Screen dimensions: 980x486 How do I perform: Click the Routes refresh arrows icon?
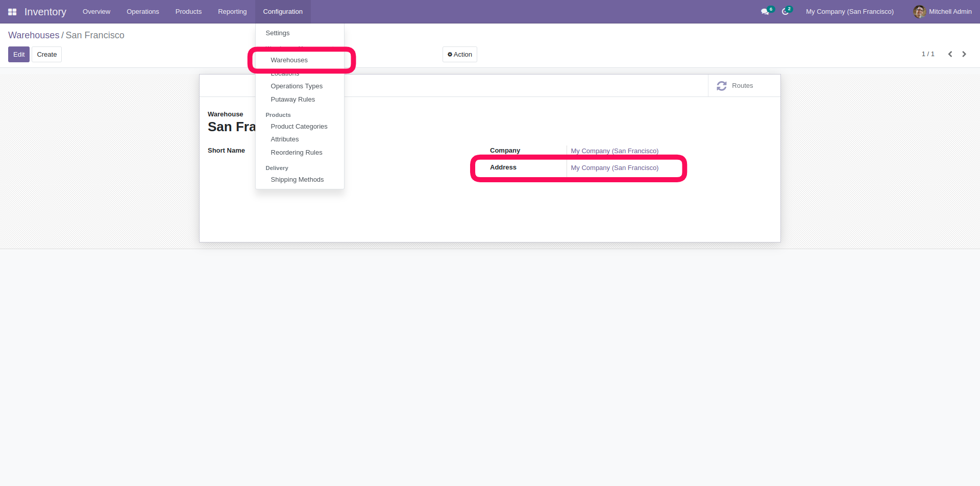pos(721,86)
